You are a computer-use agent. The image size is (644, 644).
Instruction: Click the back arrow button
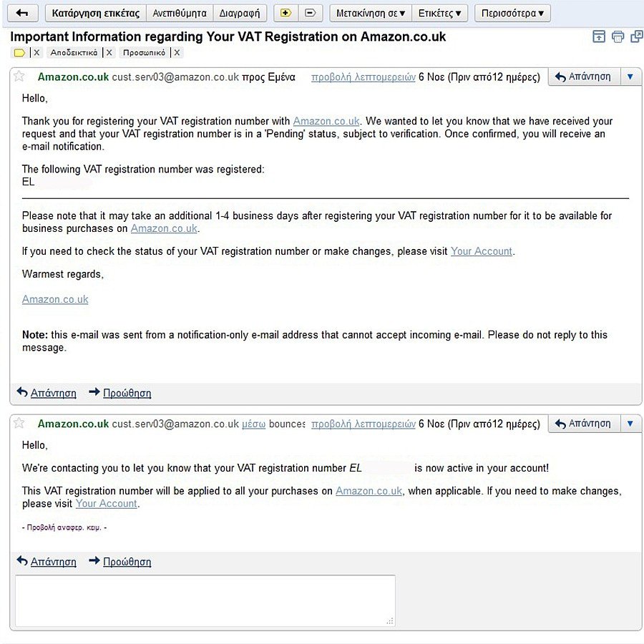click(22, 13)
